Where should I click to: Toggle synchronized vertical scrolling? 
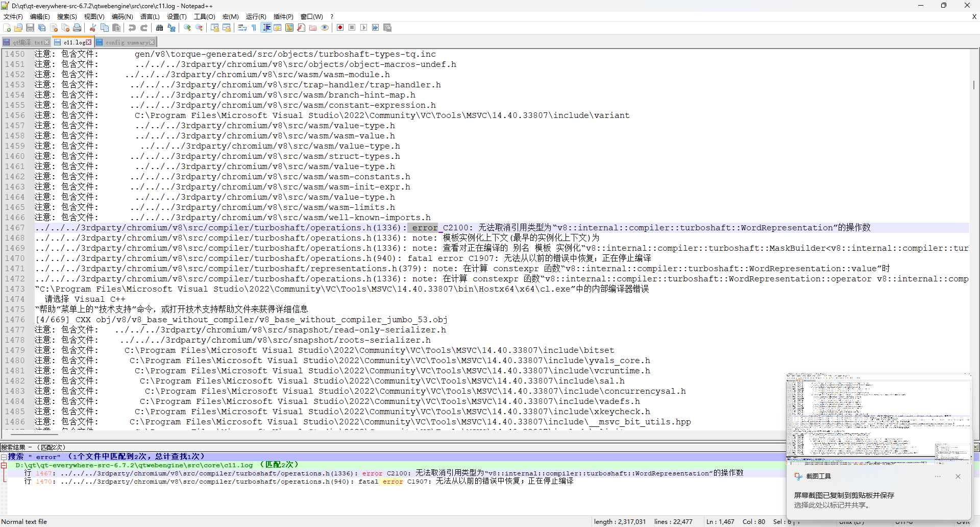click(215, 28)
